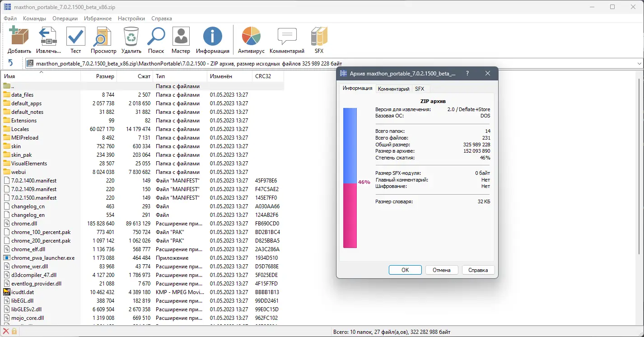Click the folder icon of skin_pak
The height and width of the screenshot is (337, 644).
click(7, 155)
